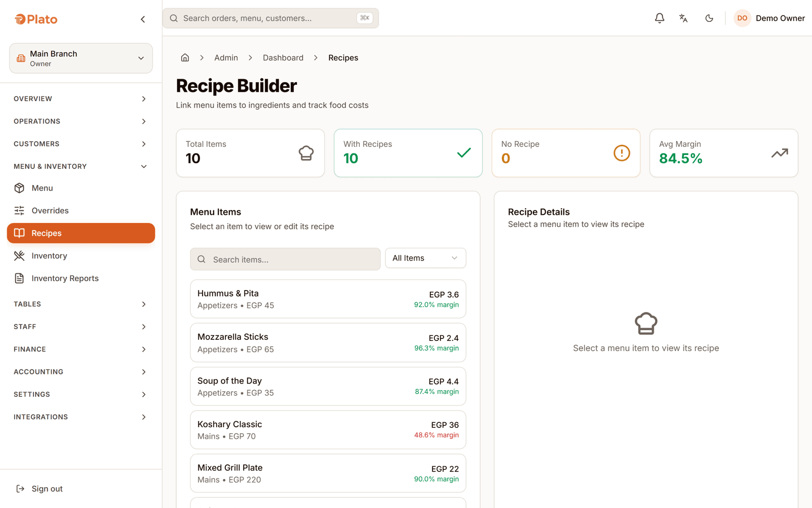Select the Hummus & Pita item
This screenshot has width=812, height=508.
pos(328,299)
